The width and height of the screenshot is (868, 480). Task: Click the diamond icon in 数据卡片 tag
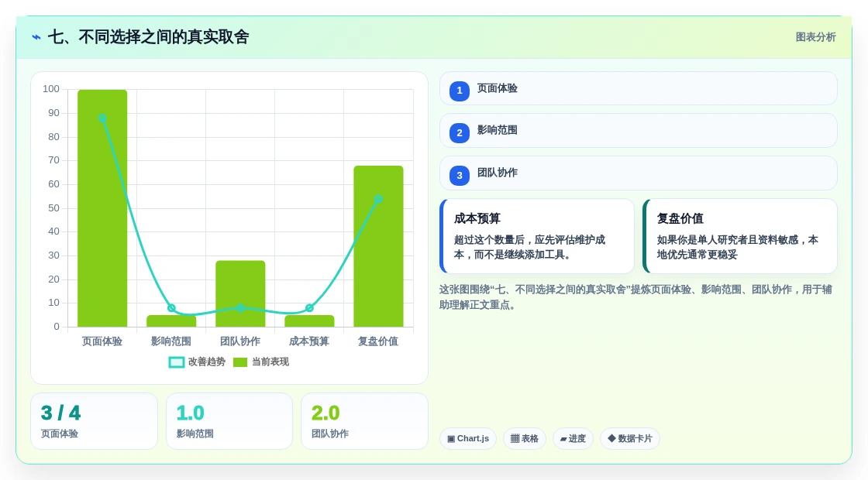pos(611,438)
